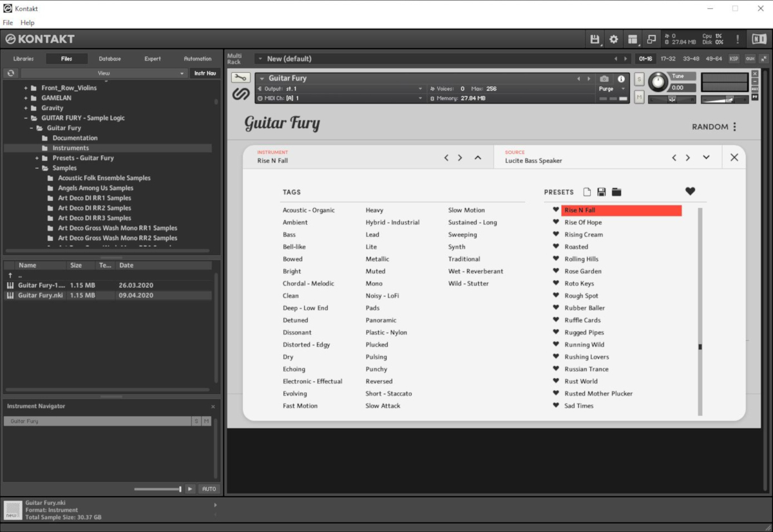Favorite the Roasted preset heart
The image size is (773, 532).
click(556, 247)
